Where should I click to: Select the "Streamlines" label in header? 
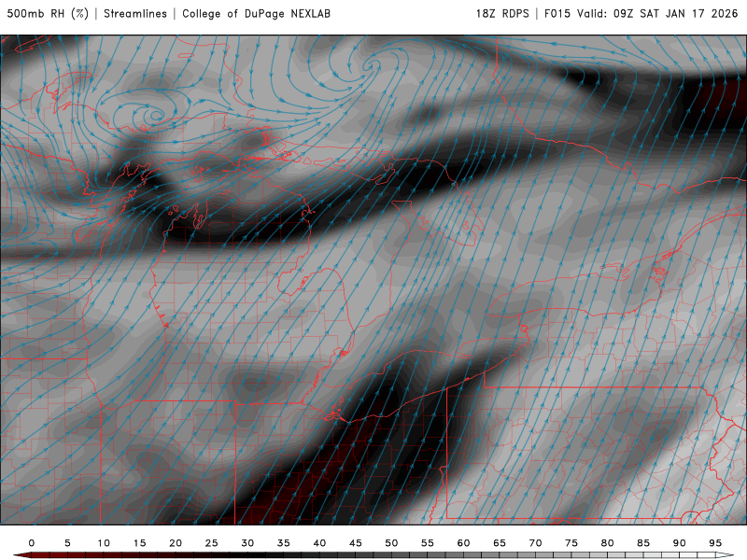point(135,14)
